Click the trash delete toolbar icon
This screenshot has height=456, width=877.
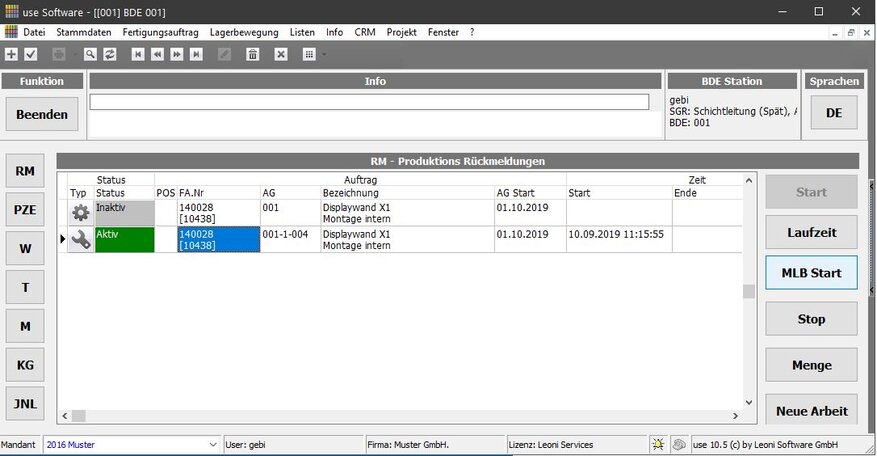(x=253, y=54)
